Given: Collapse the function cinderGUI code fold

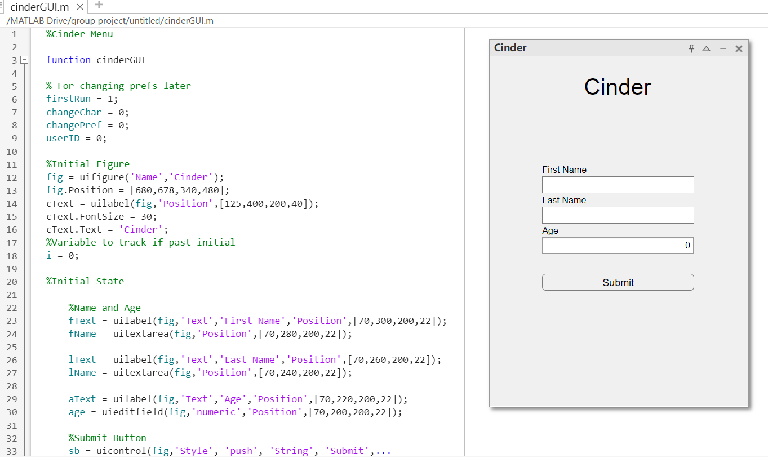Looking at the screenshot, I should point(25,60).
